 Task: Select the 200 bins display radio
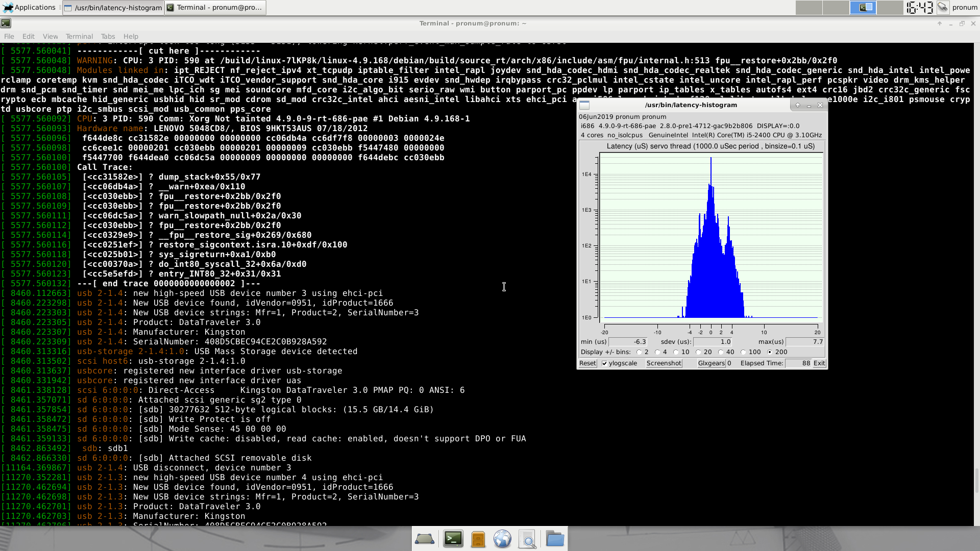(x=770, y=352)
